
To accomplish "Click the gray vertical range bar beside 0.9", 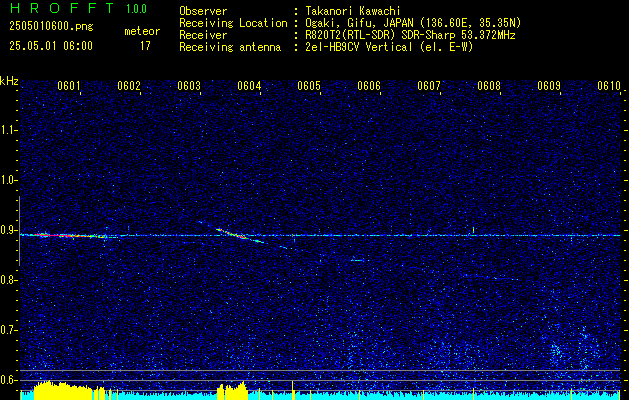I will coord(19,231).
